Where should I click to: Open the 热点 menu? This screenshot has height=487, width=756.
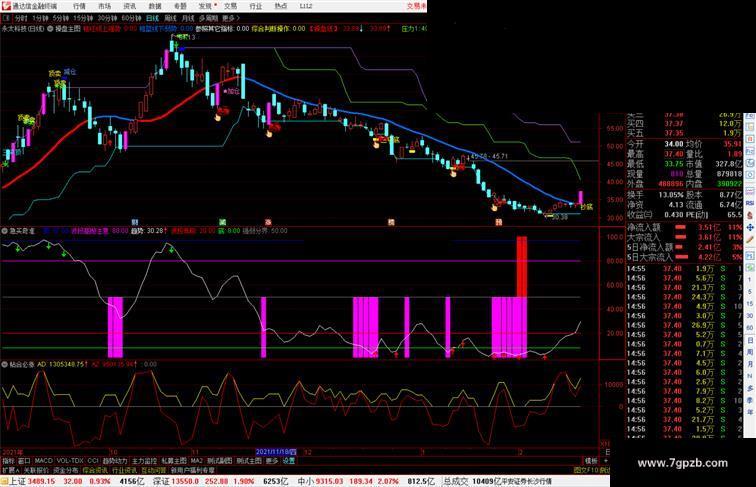[280, 6]
